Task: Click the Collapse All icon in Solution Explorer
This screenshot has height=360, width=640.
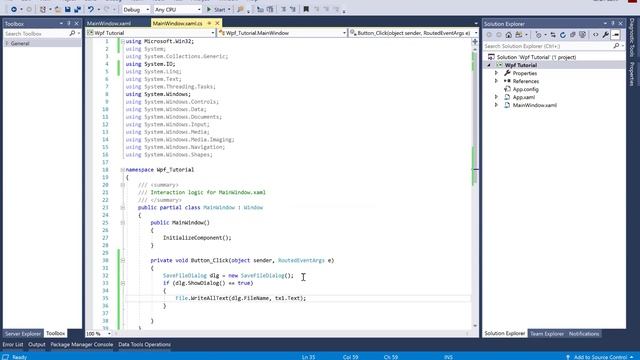Action: pos(573,35)
